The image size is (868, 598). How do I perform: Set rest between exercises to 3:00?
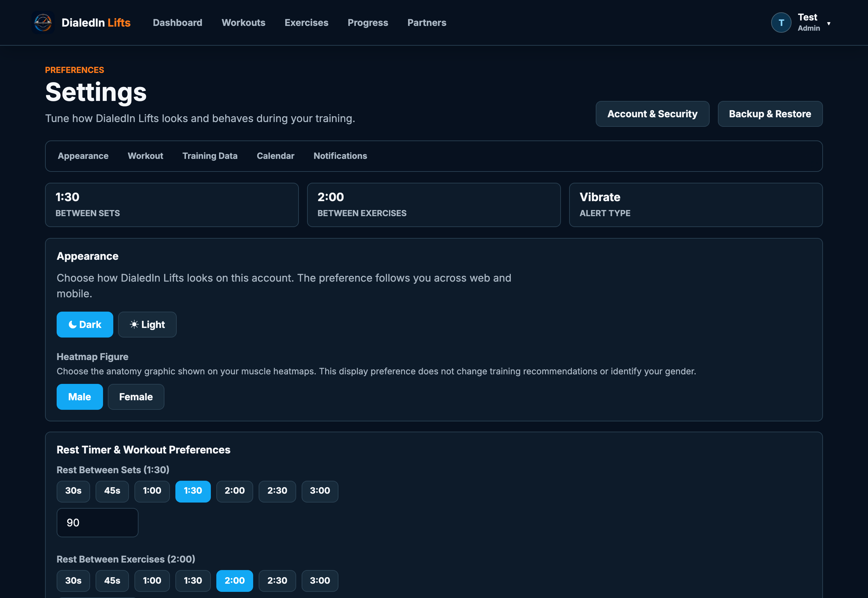(x=320, y=581)
